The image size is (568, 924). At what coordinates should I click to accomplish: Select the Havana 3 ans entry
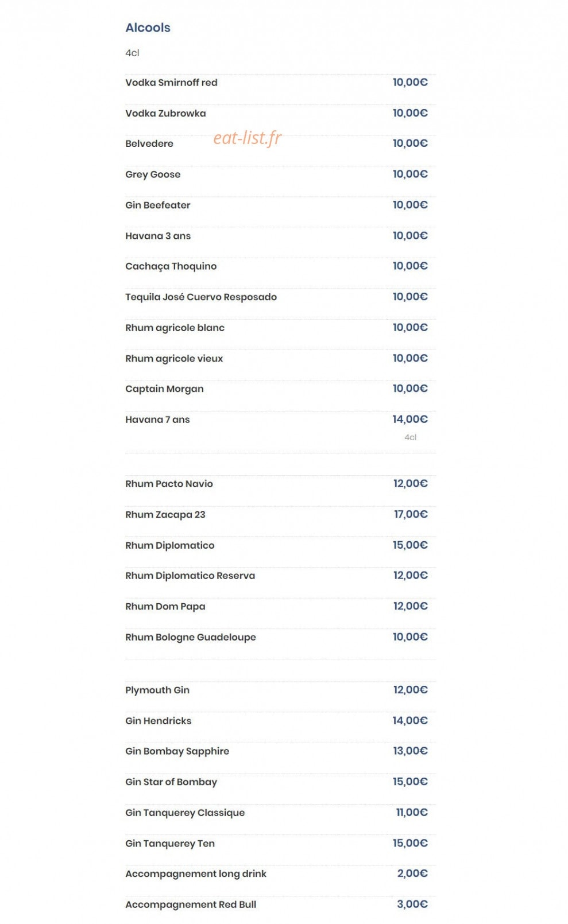[158, 236]
